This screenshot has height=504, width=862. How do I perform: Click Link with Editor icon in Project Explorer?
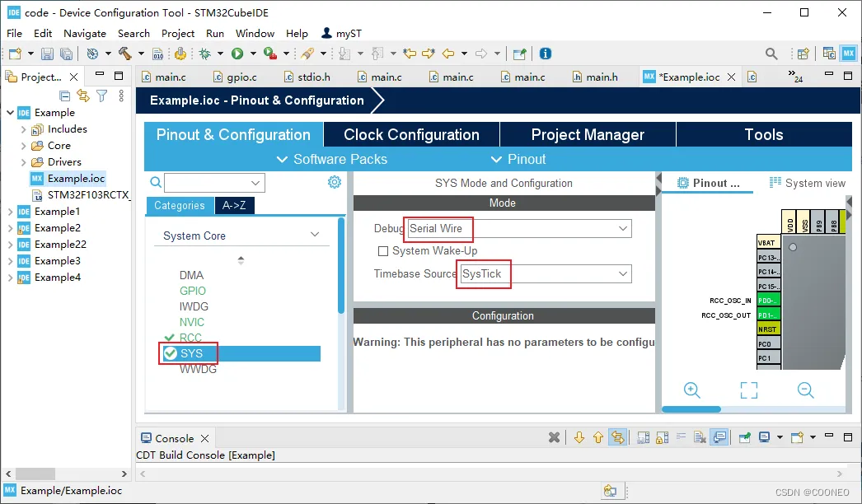83,96
